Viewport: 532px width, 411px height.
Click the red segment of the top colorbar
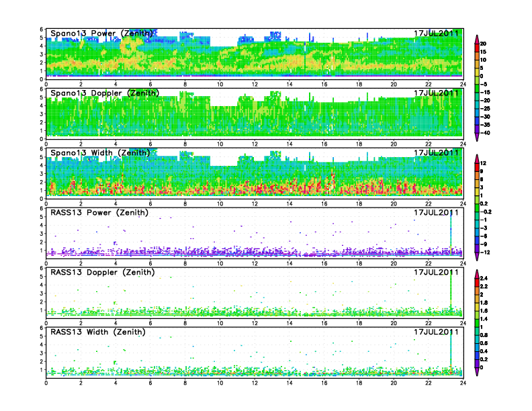tap(477, 48)
